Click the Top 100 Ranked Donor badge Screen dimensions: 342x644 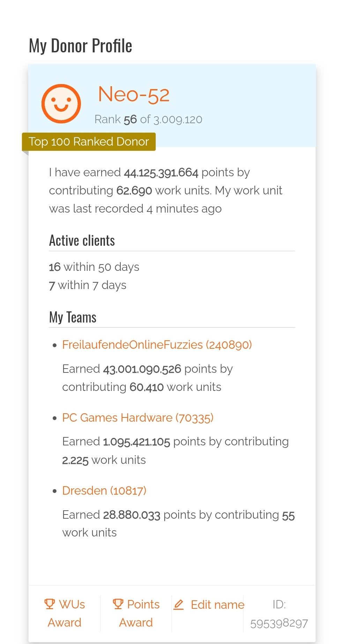pos(89,142)
